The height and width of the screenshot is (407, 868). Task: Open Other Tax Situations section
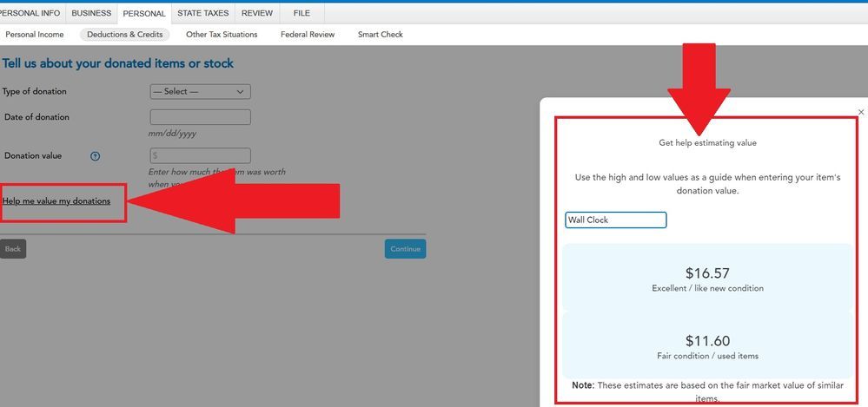tap(222, 35)
